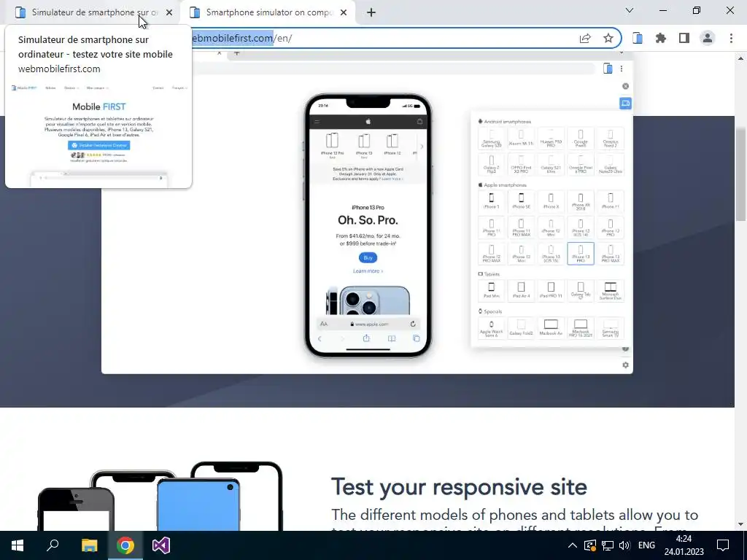Image resolution: width=747 pixels, height=560 pixels.
Task: Select Macbook Air in the Specials section
Action: click(551, 327)
